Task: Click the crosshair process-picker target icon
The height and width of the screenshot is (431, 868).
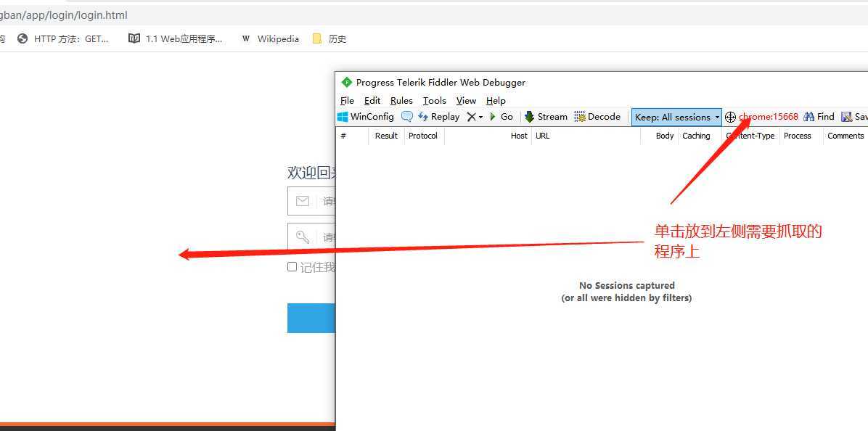Action: [730, 118]
